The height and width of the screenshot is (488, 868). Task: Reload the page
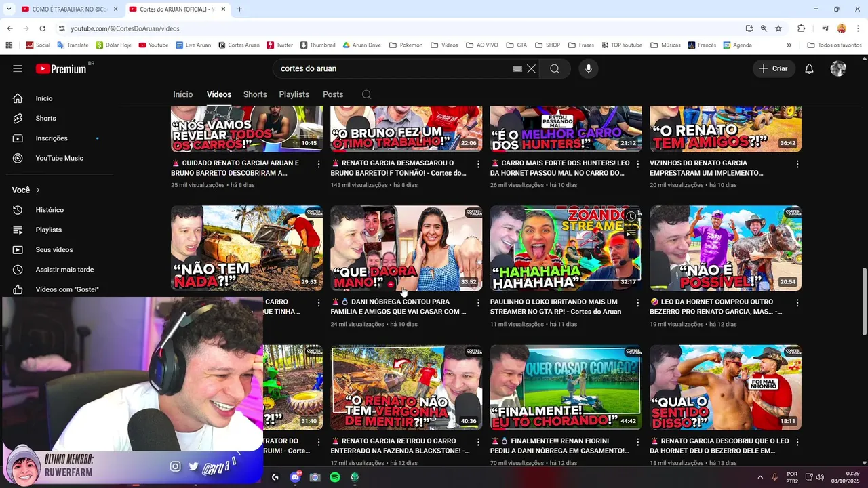[x=42, y=28]
